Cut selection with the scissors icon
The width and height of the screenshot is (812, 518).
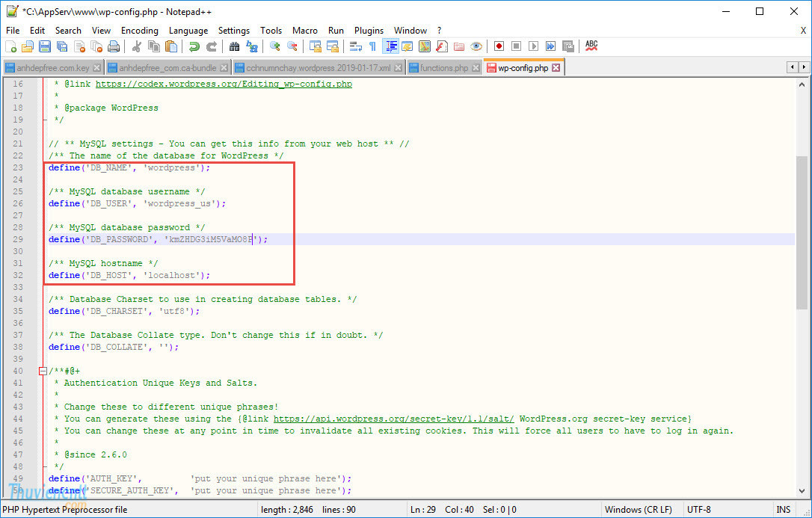tap(137, 46)
